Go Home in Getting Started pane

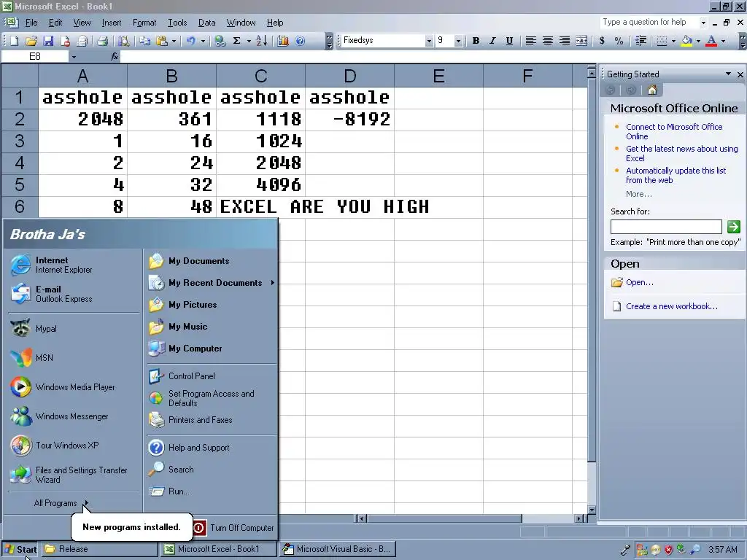click(651, 90)
